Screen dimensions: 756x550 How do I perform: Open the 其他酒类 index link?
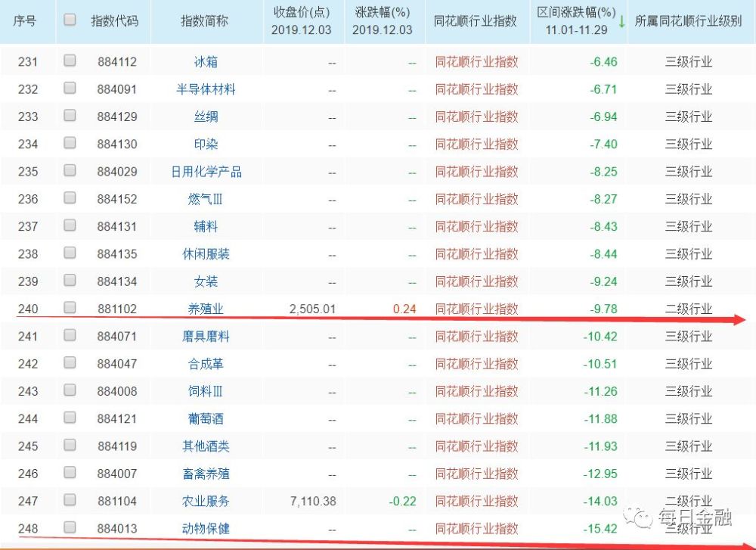point(206,446)
